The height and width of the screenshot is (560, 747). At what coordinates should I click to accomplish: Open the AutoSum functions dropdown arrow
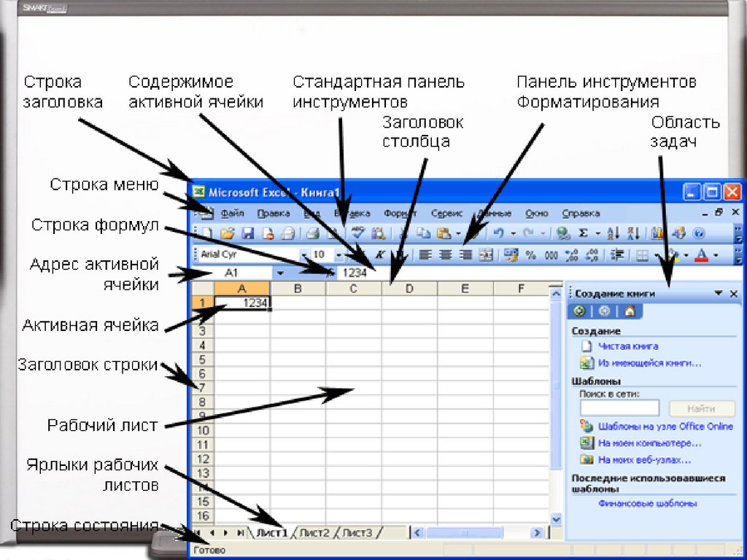(x=597, y=233)
